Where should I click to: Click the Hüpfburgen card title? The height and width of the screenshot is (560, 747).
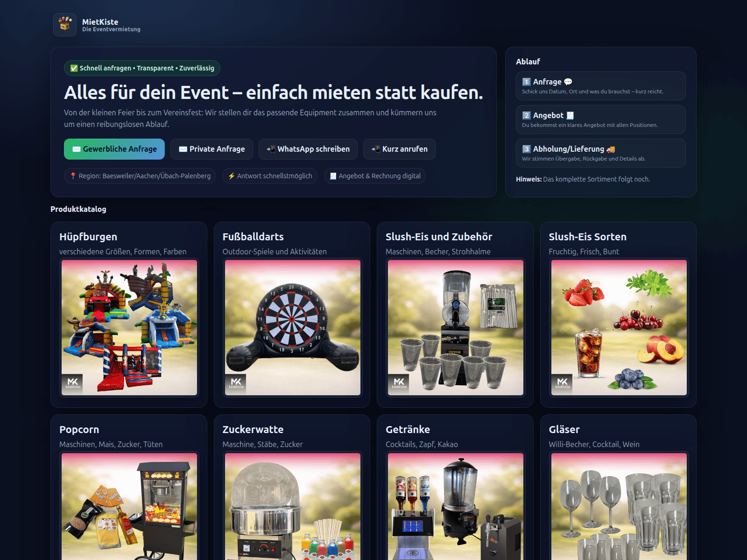pyautogui.click(x=88, y=237)
